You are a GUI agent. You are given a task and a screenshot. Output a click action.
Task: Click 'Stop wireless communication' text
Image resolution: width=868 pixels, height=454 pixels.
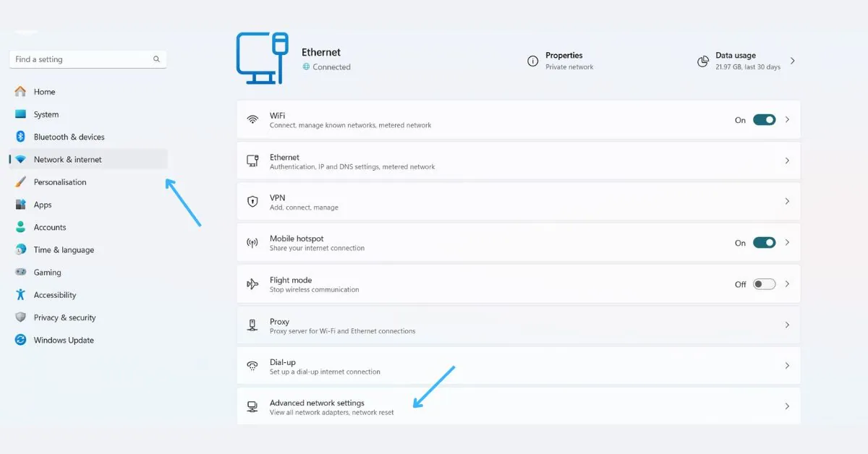315,289
